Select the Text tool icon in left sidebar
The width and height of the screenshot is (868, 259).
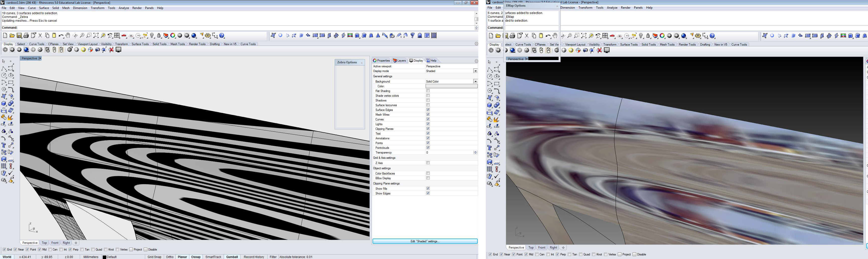pyautogui.click(x=4, y=145)
